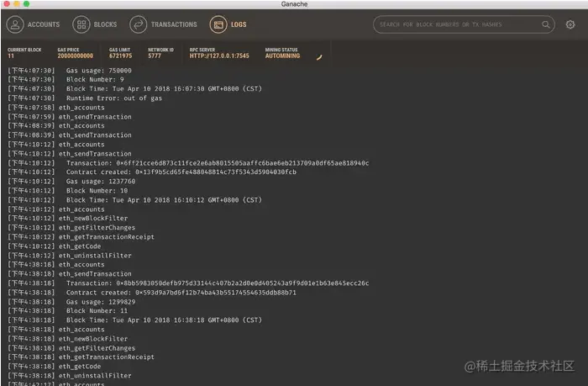The height and width of the screenshot is (386, 588).
Task: Select eth_getFilterChanges line at 4:10:12
Action: click(x=71, y=228)
